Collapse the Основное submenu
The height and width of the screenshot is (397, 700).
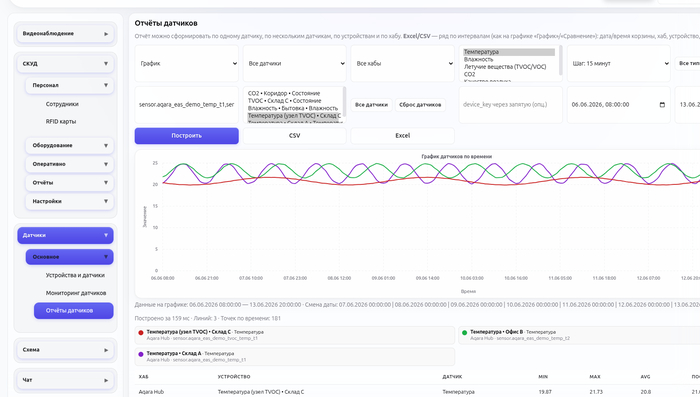tap(69, 257)
